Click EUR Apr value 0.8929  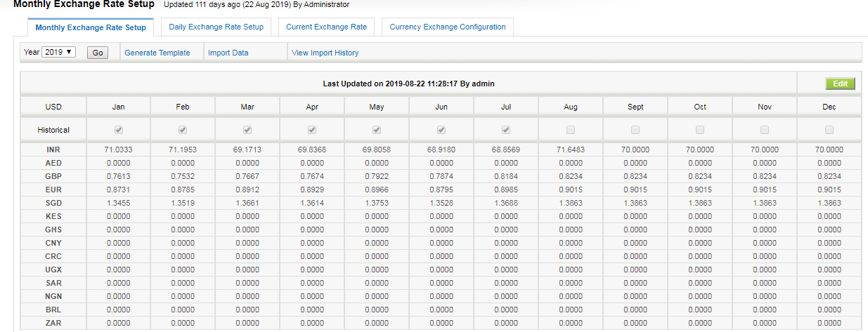tap(312, 190)
